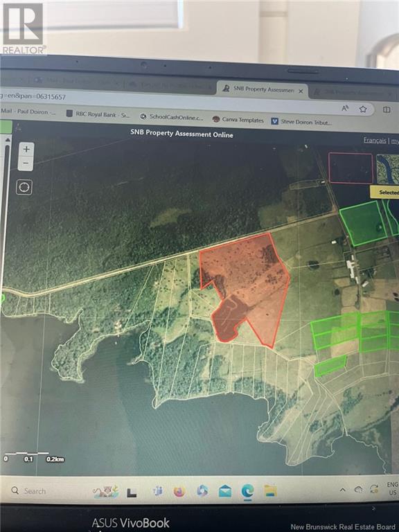Open Microsoft Teams from the taskbar

coord(157,491)
